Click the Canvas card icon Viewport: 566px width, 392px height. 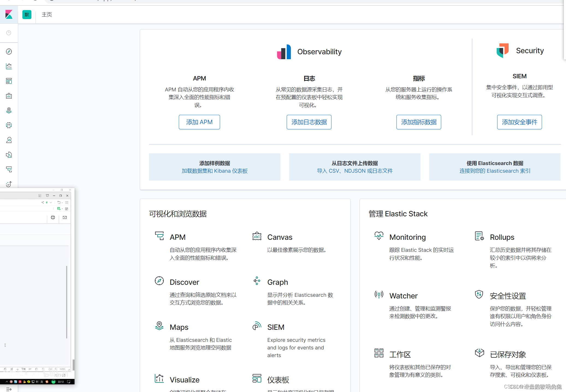[257, 236]
